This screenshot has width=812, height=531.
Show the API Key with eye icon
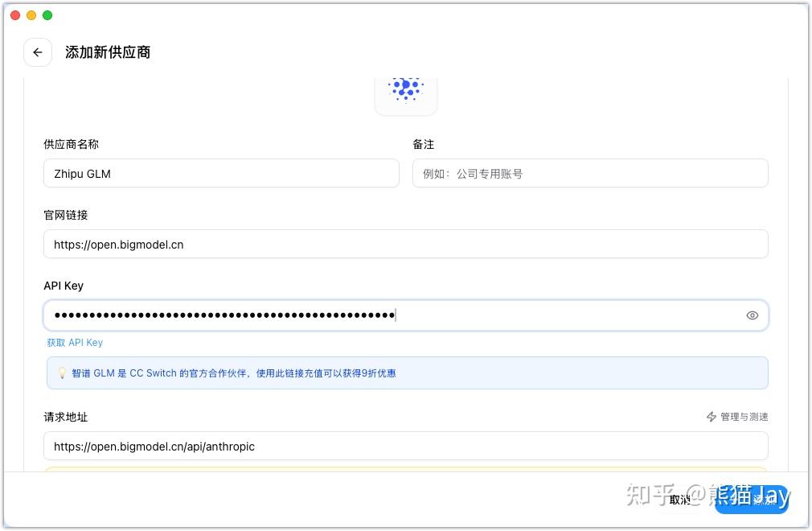coord(752,315)
